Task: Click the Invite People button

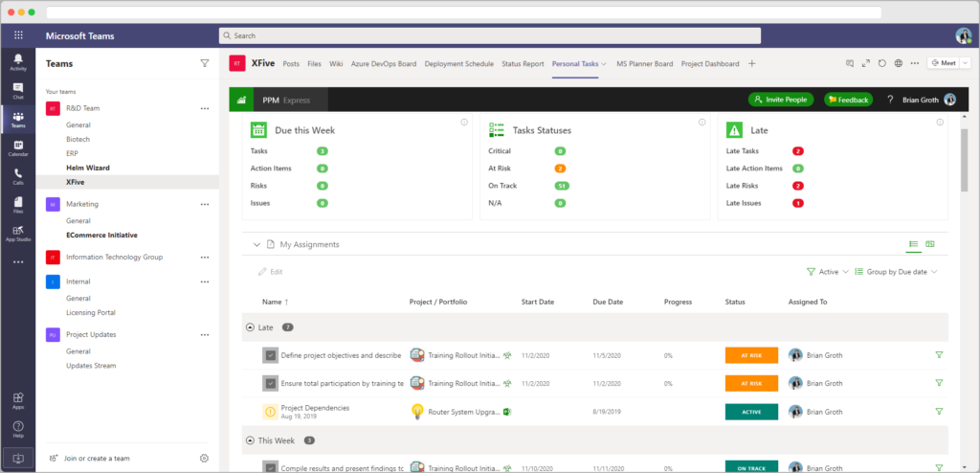Action: pyautogui.click(x=781, y=100)
